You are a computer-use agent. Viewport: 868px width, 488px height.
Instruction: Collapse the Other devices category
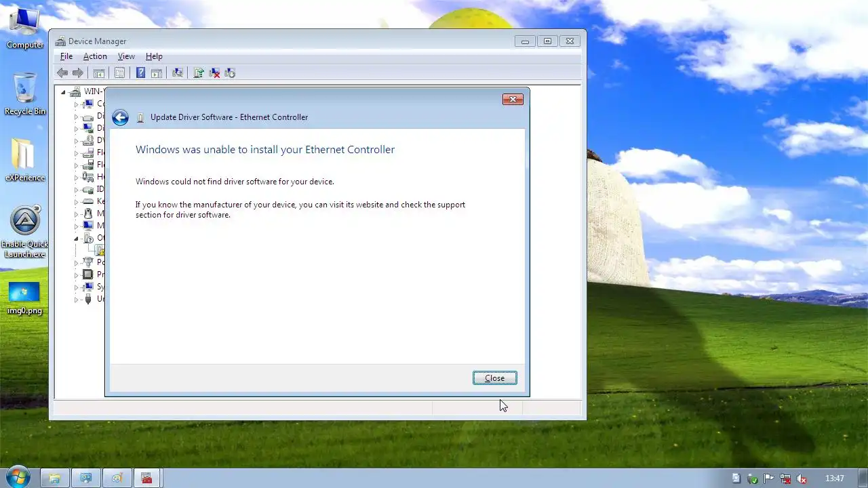coord(77,238)
